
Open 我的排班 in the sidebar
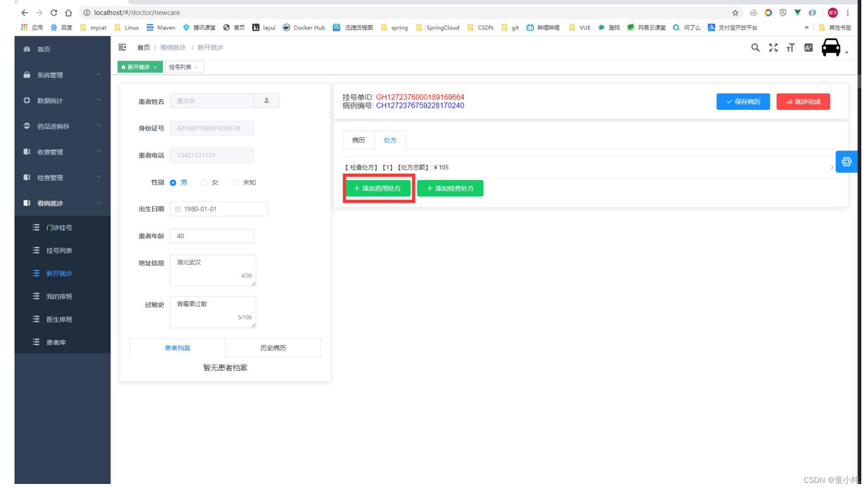tap(62, 296)
